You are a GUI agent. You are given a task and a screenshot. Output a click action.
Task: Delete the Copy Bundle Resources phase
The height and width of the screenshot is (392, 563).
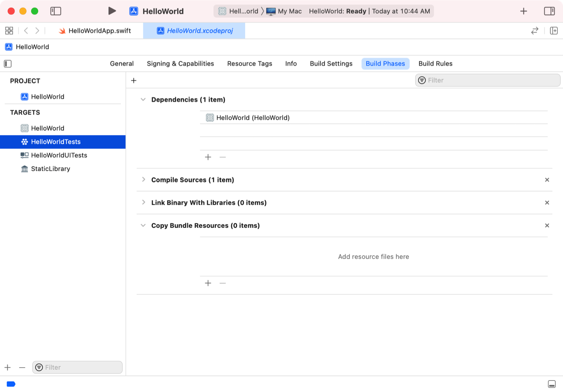(x=547, y=225)
